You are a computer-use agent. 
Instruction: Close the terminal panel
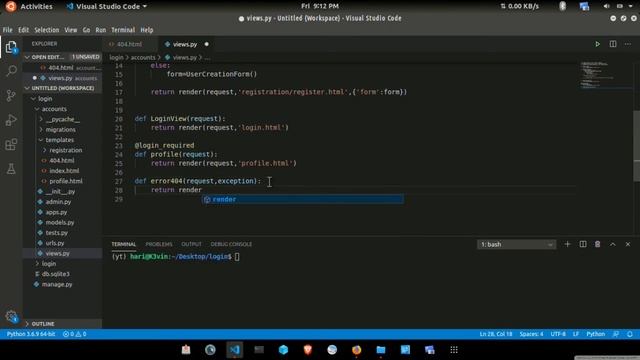coord(628,244)
